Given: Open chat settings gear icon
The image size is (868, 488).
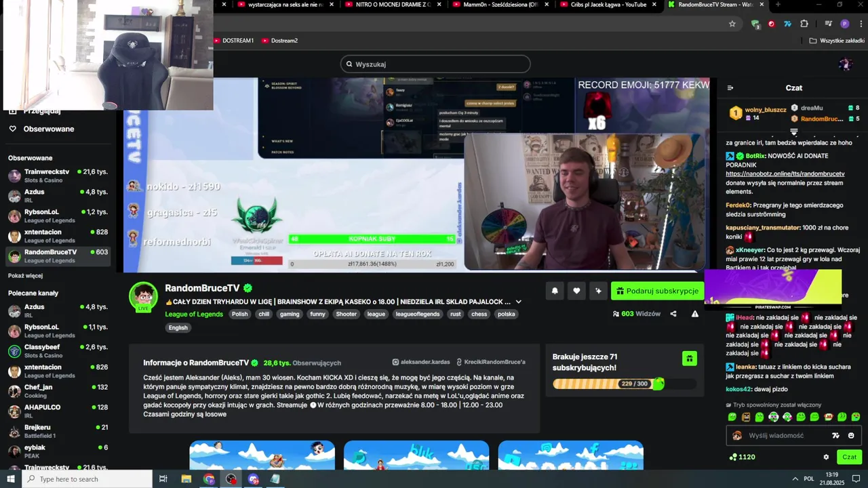Looking at the screenshot, I should [x=826, y=457].
